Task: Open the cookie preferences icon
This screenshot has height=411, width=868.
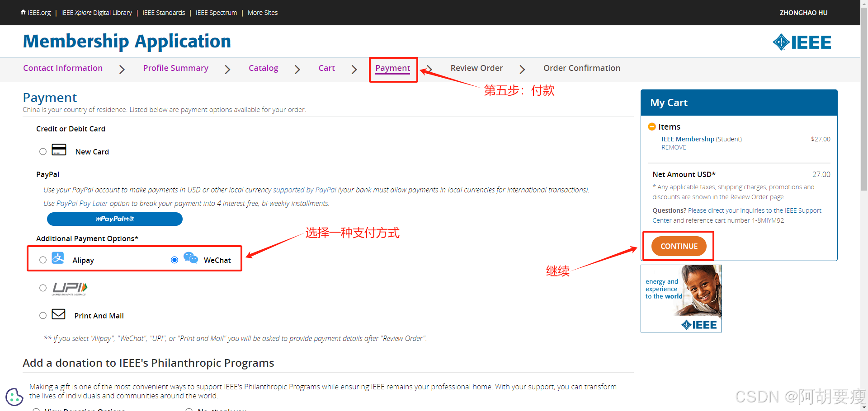Action: pyautogui.click(x=14, y=397)
